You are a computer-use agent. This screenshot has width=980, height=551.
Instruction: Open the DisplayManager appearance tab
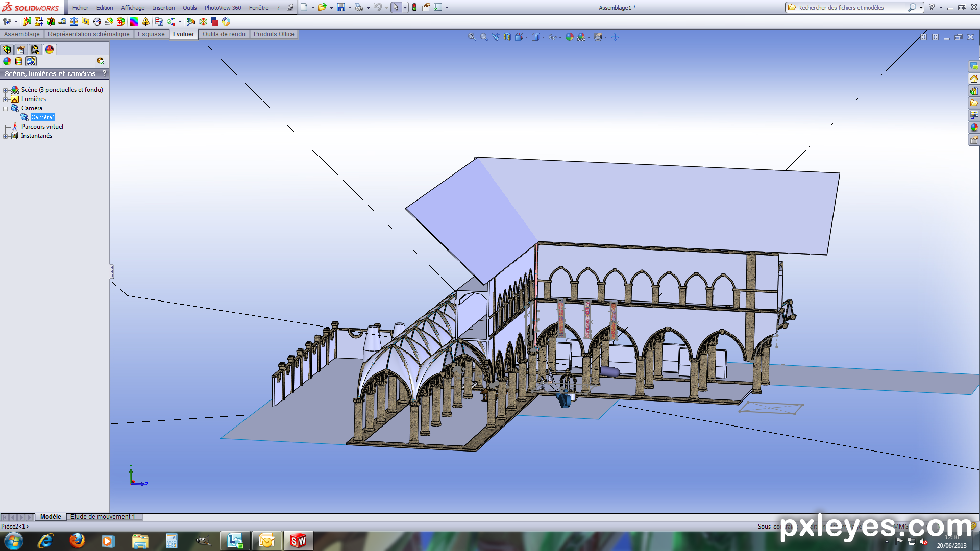tap(50, 49)
